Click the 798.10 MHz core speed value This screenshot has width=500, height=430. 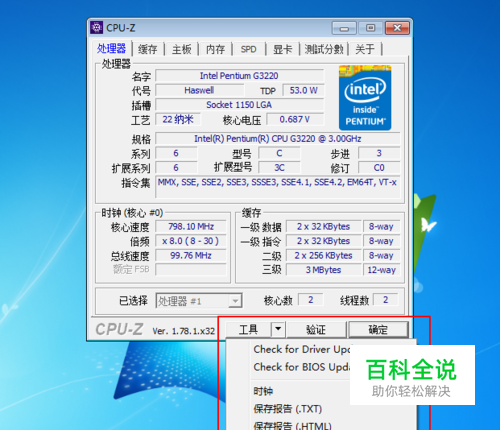point(191,227)
